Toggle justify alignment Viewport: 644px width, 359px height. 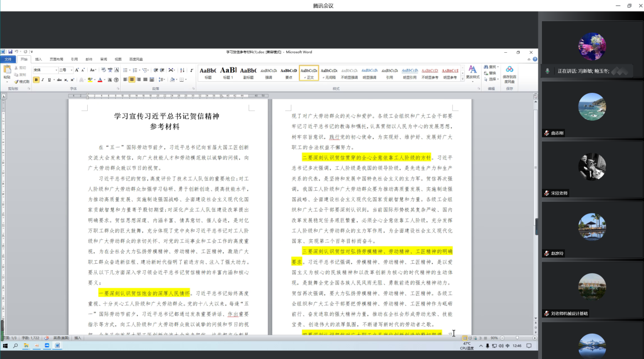tap(145, 80)
